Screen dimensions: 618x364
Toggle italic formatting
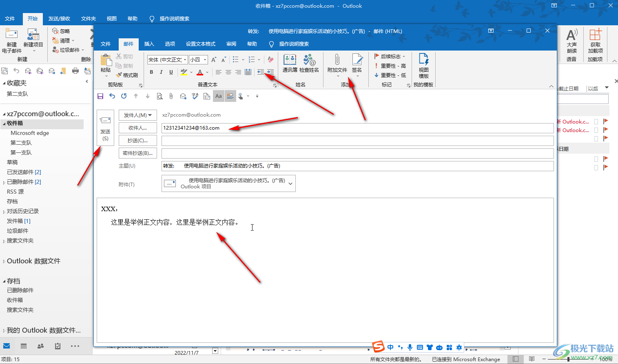click(161, 72)
